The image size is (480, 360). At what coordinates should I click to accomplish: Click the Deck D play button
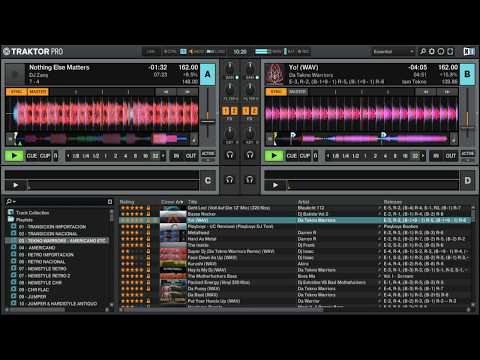(275, 185)
